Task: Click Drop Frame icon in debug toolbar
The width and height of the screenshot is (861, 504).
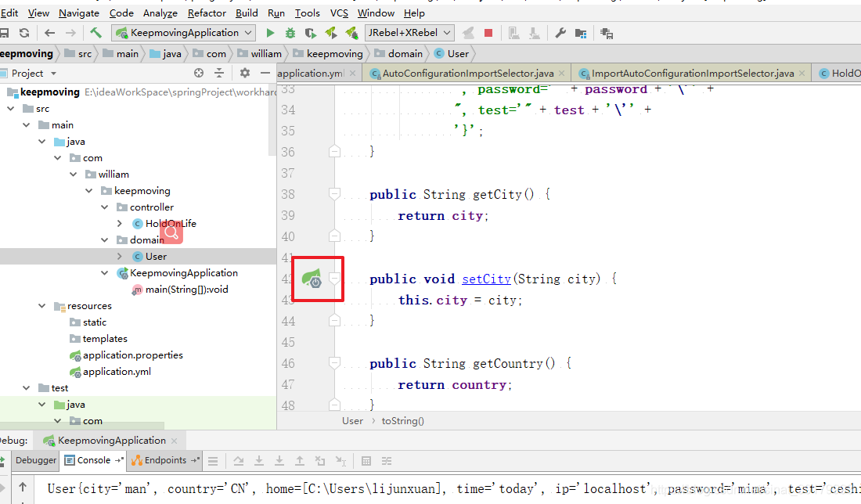Action: coord(320,461)
